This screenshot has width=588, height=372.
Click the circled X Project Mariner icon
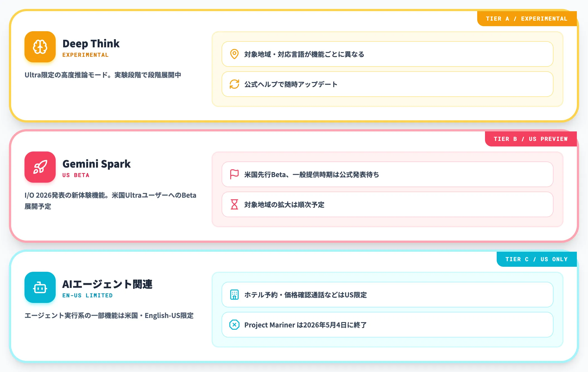234,325
